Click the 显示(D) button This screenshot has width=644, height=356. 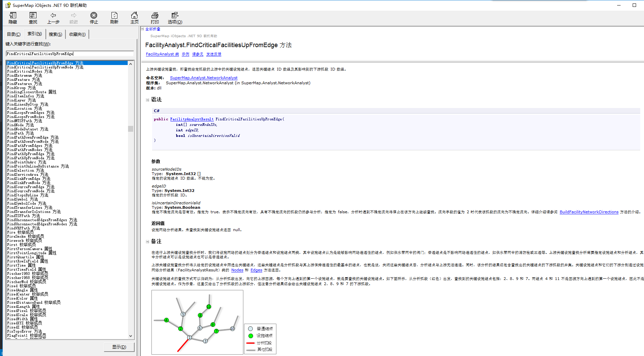119,347
